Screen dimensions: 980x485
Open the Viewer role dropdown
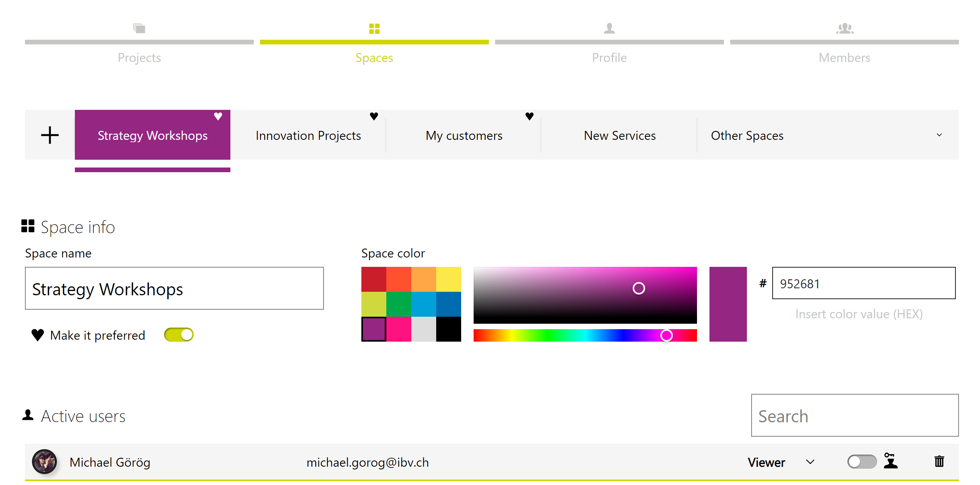[810, 462]
